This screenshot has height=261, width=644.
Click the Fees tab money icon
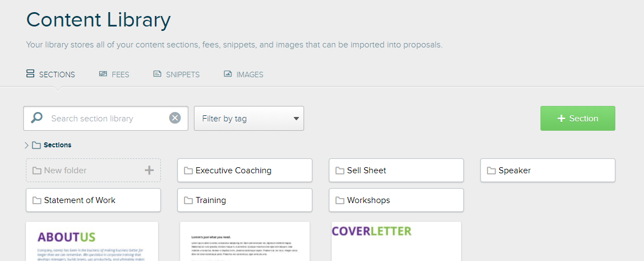pyautogui.click(x=103, y=74)
